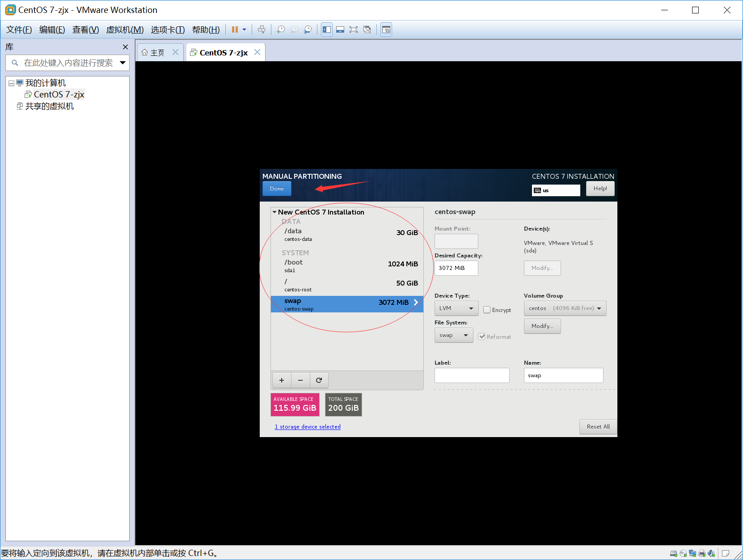743x560 pixels.
Task: Click the library search input box
Action: pos(68,63)
